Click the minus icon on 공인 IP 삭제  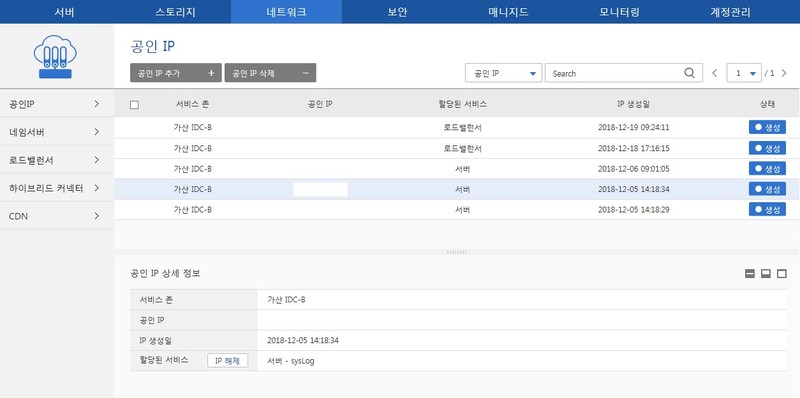click(306, 73)
